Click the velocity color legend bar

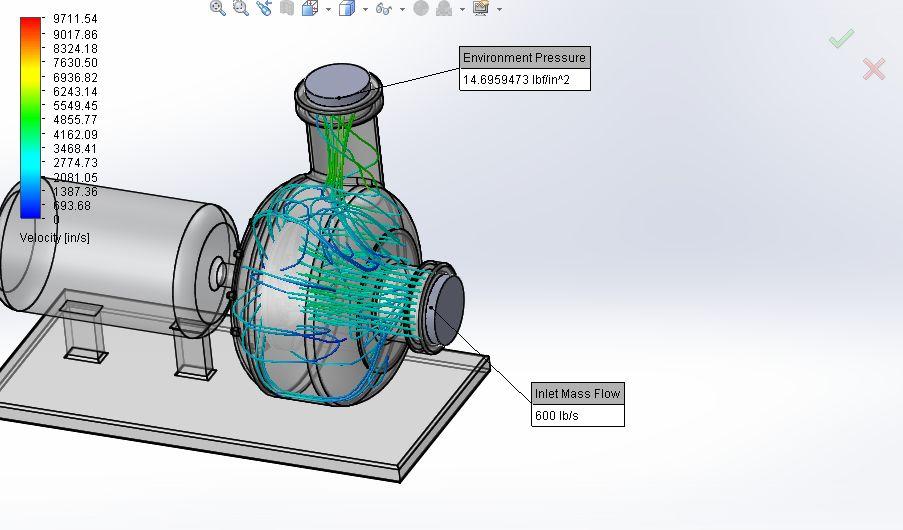31,117
